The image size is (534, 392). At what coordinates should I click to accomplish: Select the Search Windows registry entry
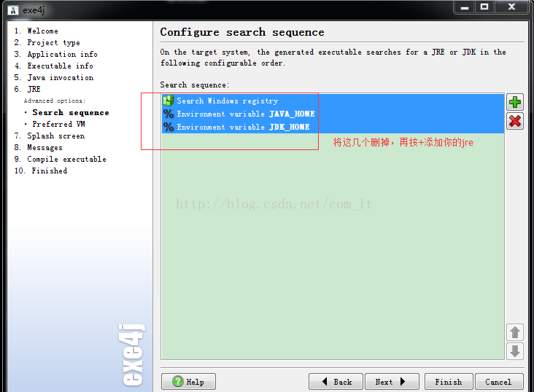click(227, 101)
